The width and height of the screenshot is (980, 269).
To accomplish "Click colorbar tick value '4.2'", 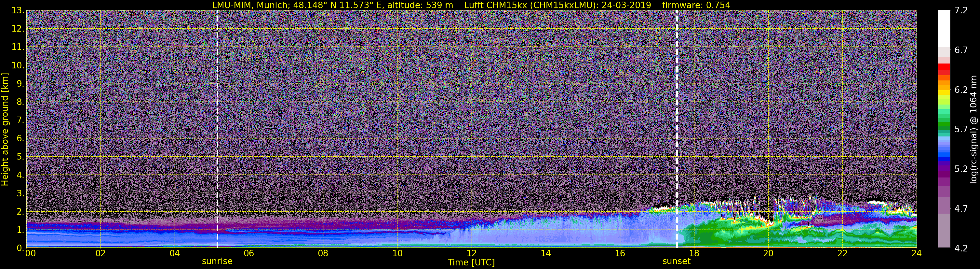I will click(x=961, y=248).
